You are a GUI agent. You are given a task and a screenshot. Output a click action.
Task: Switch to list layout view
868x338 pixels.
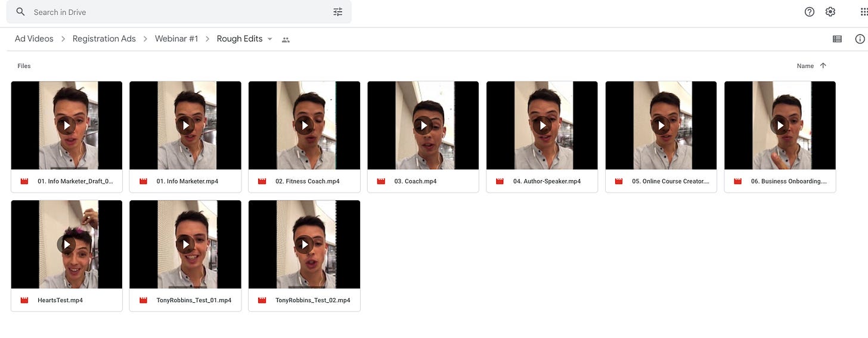click(x=837, y=39)
